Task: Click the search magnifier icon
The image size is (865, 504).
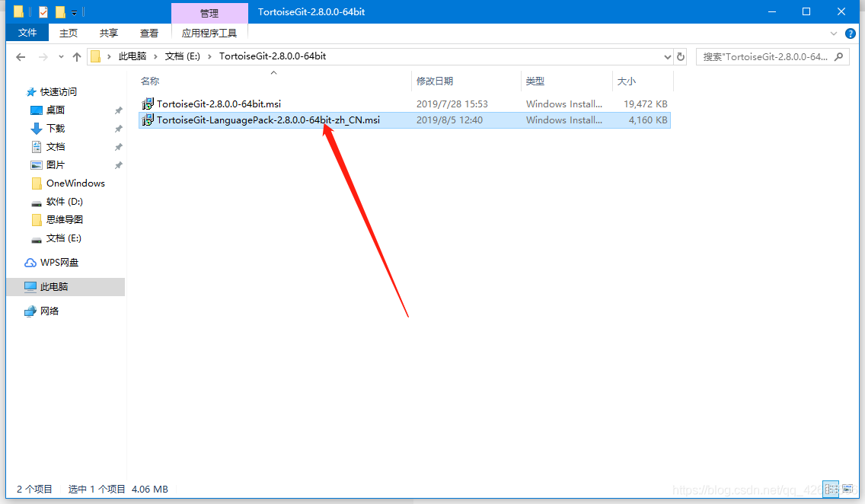Action: point(839,57)
